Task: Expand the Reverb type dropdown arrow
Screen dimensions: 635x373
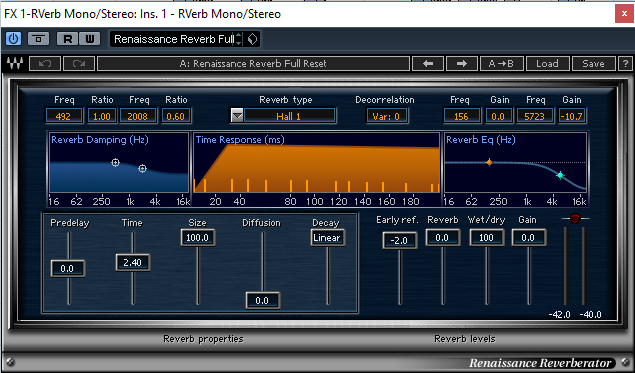Action: point(237,116)
